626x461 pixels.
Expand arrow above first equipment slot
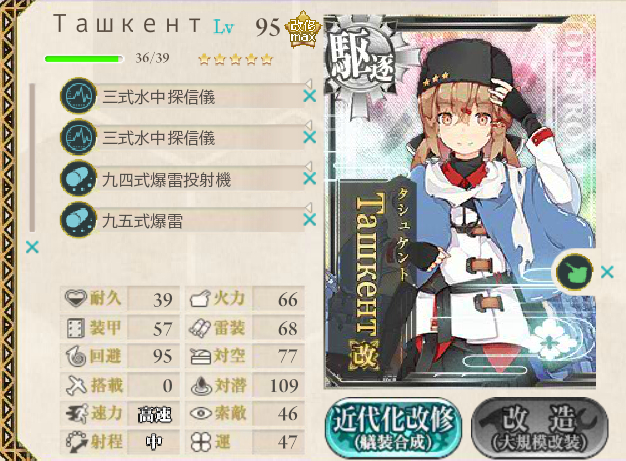point(308,83)
